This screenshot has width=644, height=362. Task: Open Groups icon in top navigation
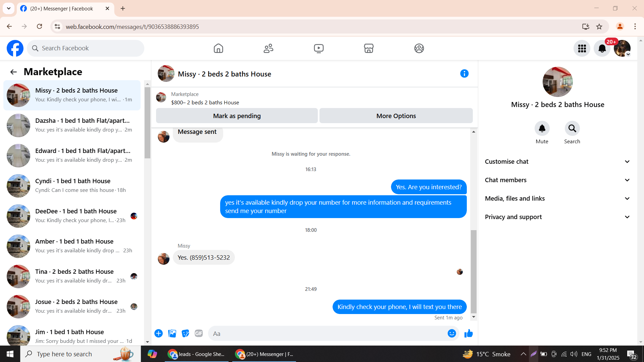pos(419,48)
